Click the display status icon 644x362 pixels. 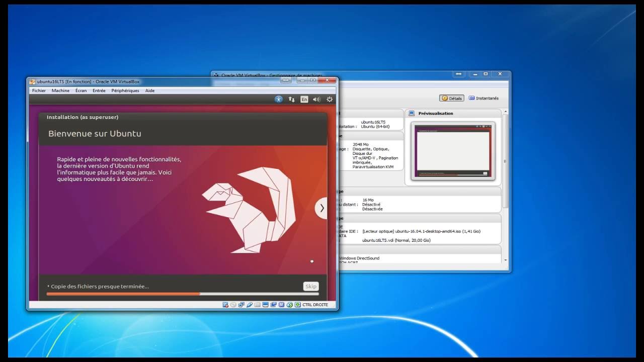[266, 305]
